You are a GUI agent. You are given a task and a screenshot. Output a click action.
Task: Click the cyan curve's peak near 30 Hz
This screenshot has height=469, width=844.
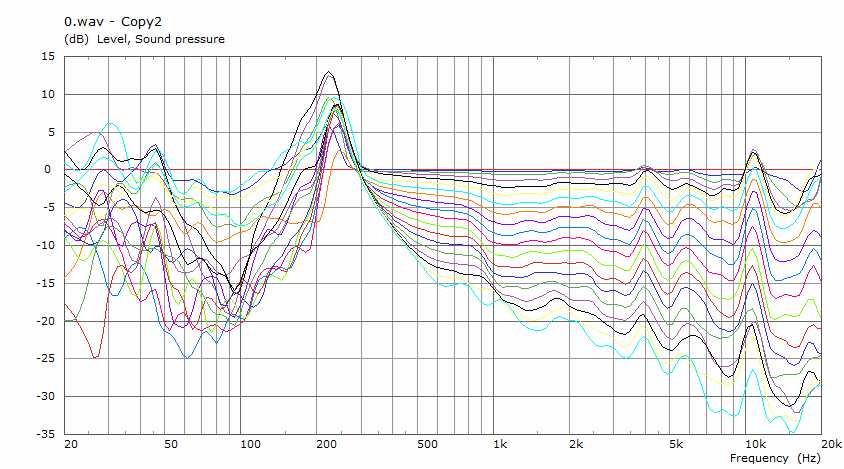tap(110, 123)
